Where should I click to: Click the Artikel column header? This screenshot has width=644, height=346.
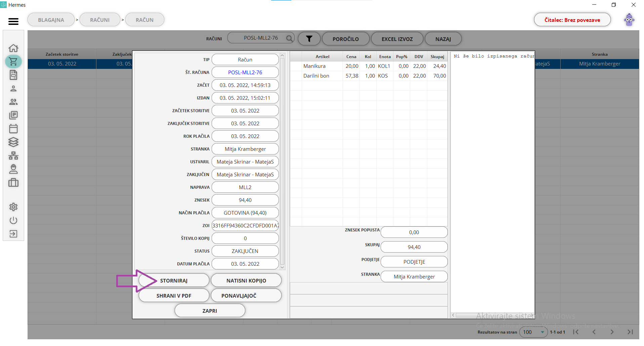coord(323,56)
